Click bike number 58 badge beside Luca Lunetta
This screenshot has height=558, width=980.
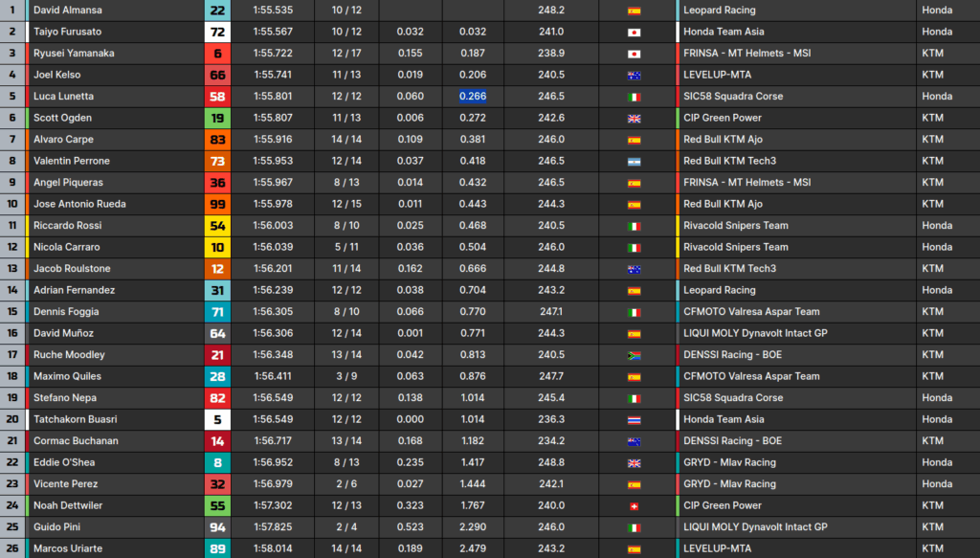(217, 97)
